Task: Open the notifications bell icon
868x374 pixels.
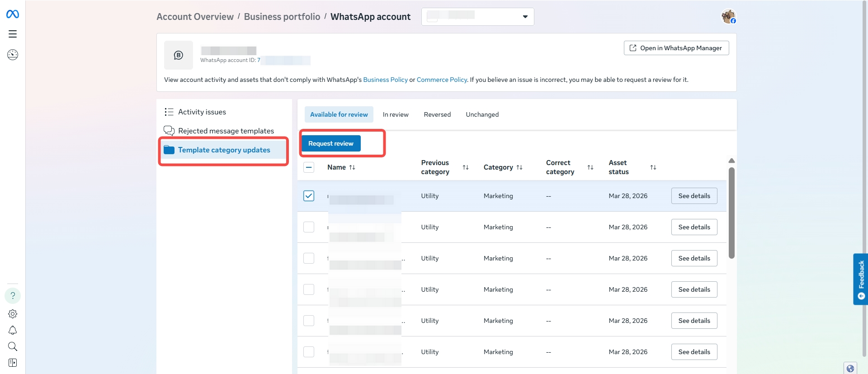Action: click(13, 330)
